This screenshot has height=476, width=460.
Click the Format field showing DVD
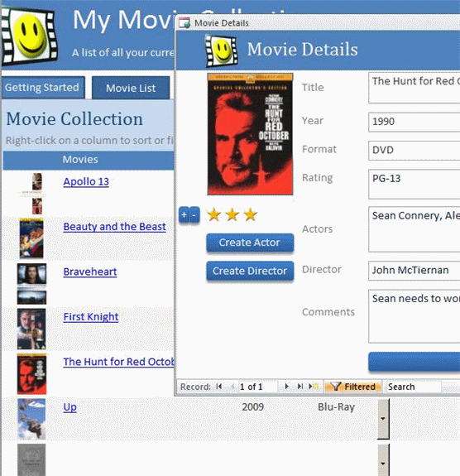(x=414, y=151)
